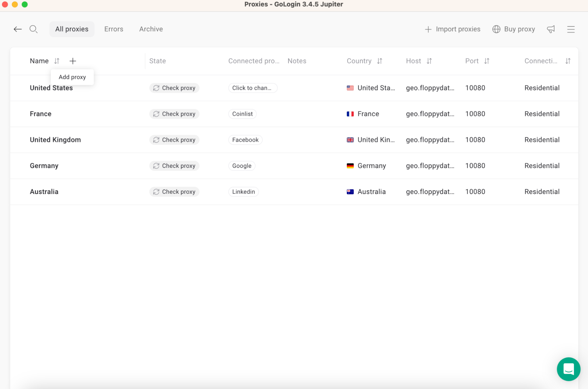Open the Click to change profile selector
Viewport: 588px width, 389px height.
[x=253, y=88]
